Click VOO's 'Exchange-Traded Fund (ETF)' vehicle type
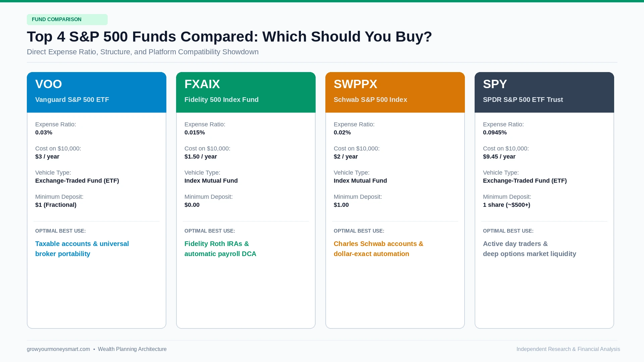The width and height of the screenshot is (644, 362). (x=77, y=181)
